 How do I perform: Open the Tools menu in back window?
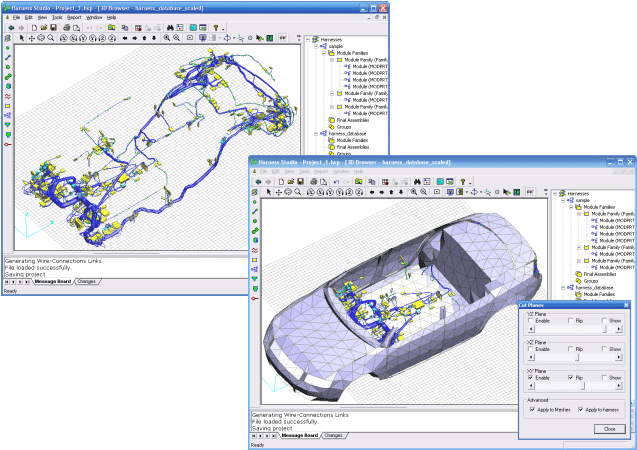(57, 17)
